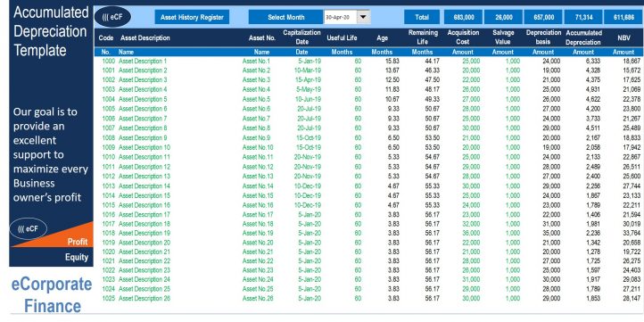Click the Select Month button
This screenshot has height=322, width=644.
pyautogui.click(x=285, y=17)
